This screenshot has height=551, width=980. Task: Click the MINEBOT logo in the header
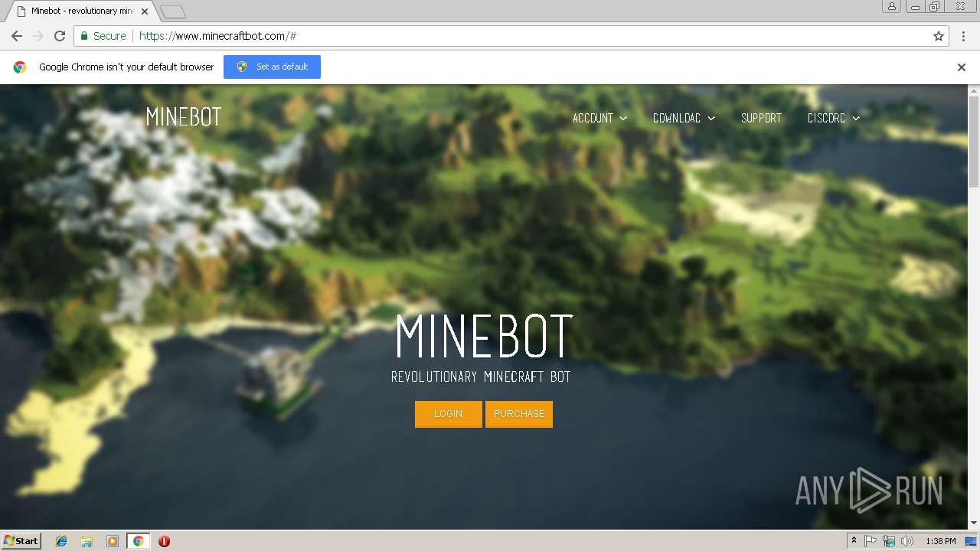(x=184, y=117)
